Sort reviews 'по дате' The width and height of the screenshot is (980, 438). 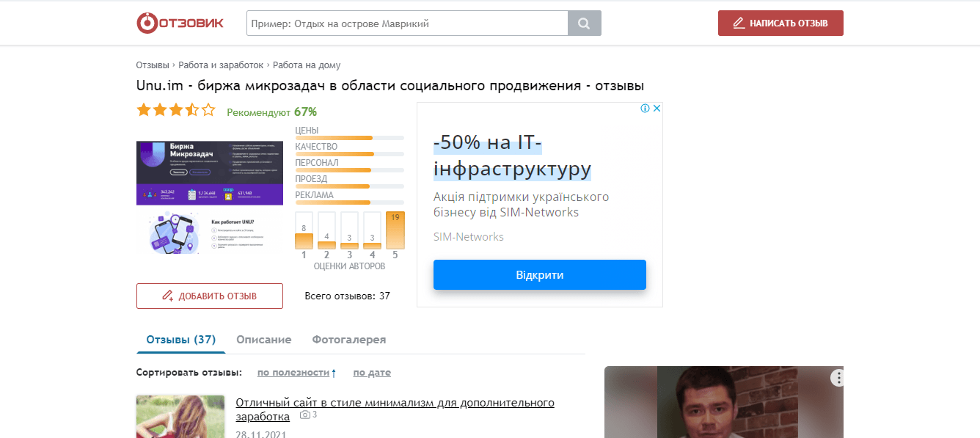tap(372, 373)
